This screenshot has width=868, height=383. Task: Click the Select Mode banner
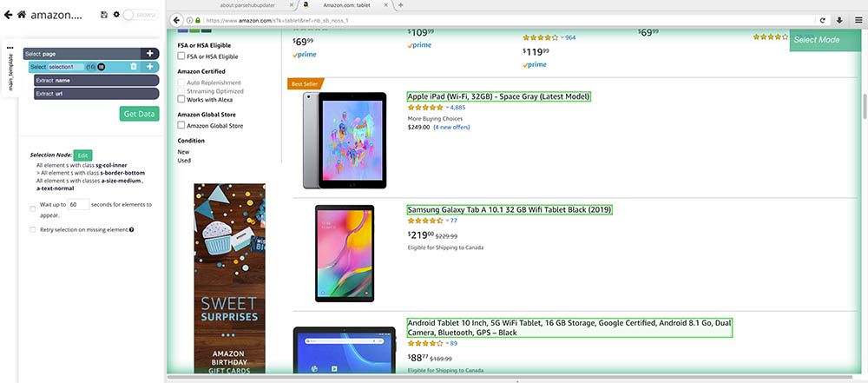pos(825,40)
